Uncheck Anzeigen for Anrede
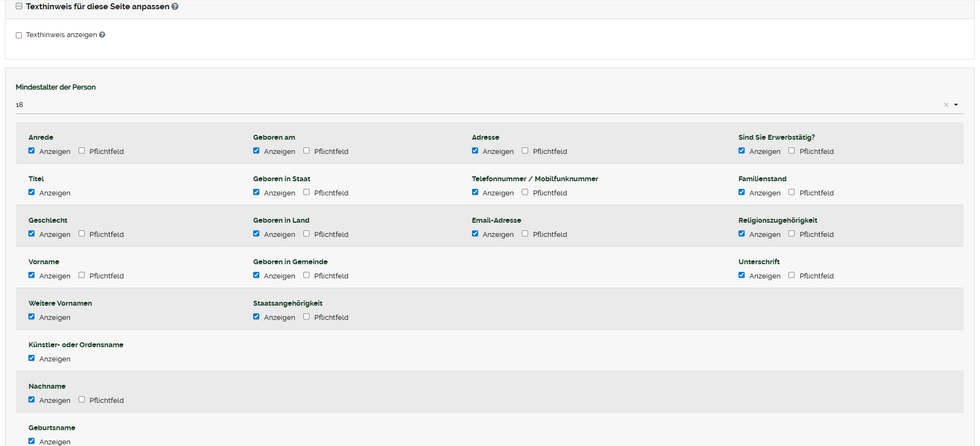Viewport: 980px width, 446px height. 32,151
